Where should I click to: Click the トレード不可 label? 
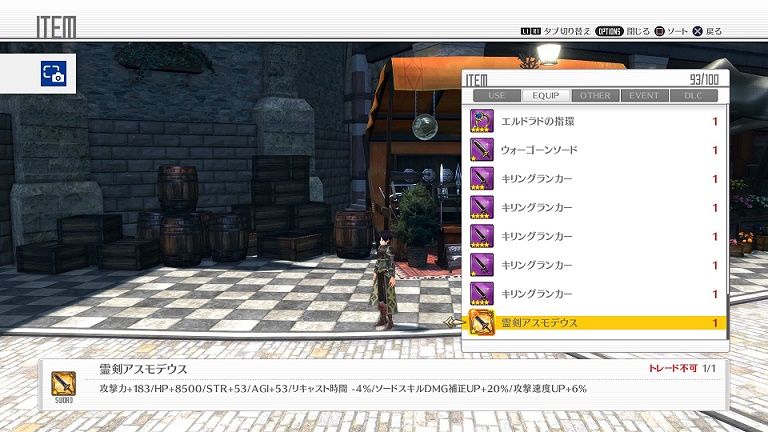coord(673,368)
